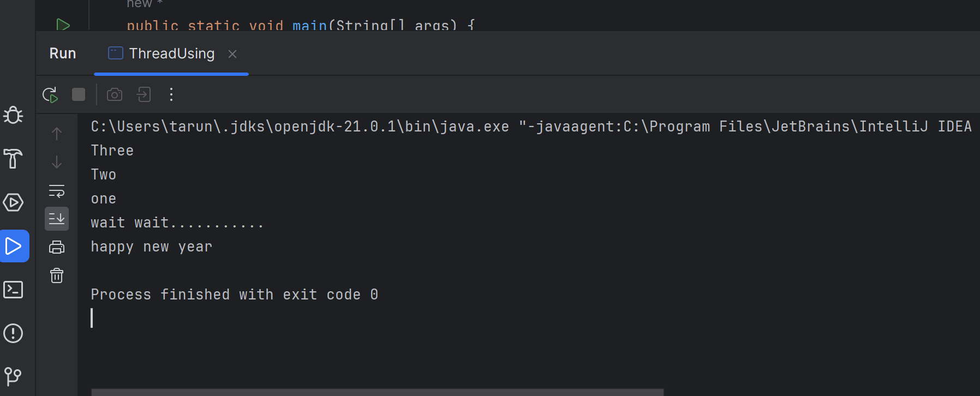The width and height of the screenshot is (980, 396).
Task: Click the exit/restore layout icon
Action: click(144, 95)
